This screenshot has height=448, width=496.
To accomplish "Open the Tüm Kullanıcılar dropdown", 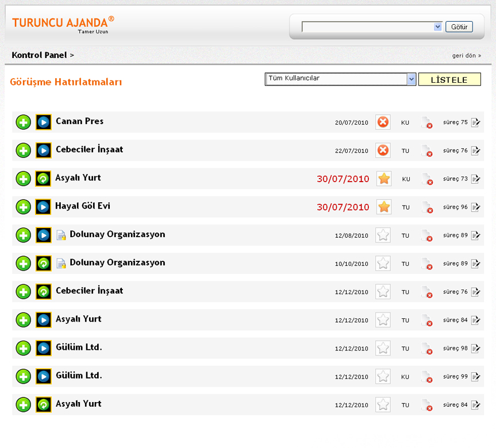I will pyautogui.click(x=340, y=79).
